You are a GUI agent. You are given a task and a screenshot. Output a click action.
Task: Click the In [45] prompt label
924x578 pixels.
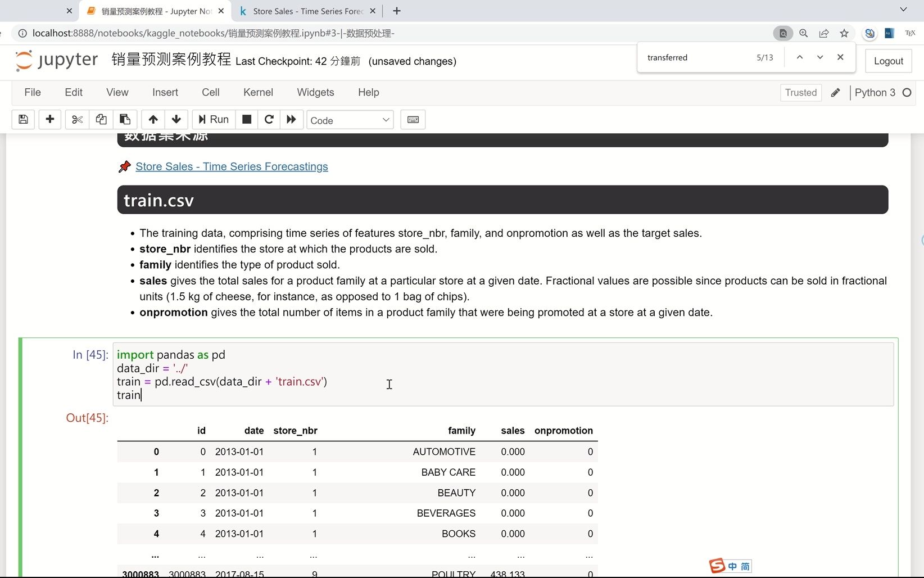[x=90, y=355]
